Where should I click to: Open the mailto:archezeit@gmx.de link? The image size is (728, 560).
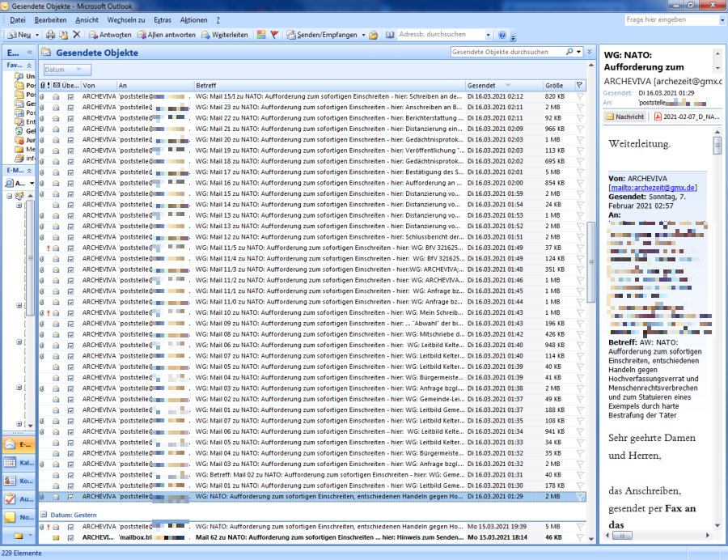[653, 188]
